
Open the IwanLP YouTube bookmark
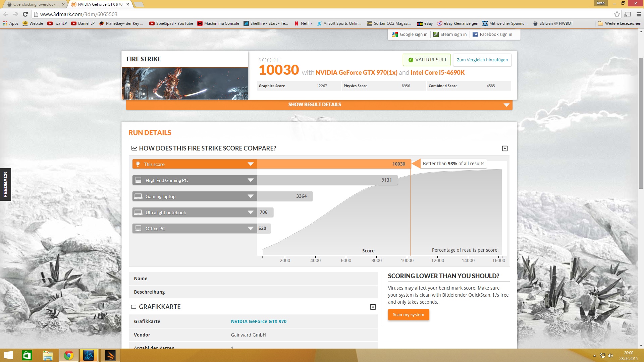coord(57,23)
